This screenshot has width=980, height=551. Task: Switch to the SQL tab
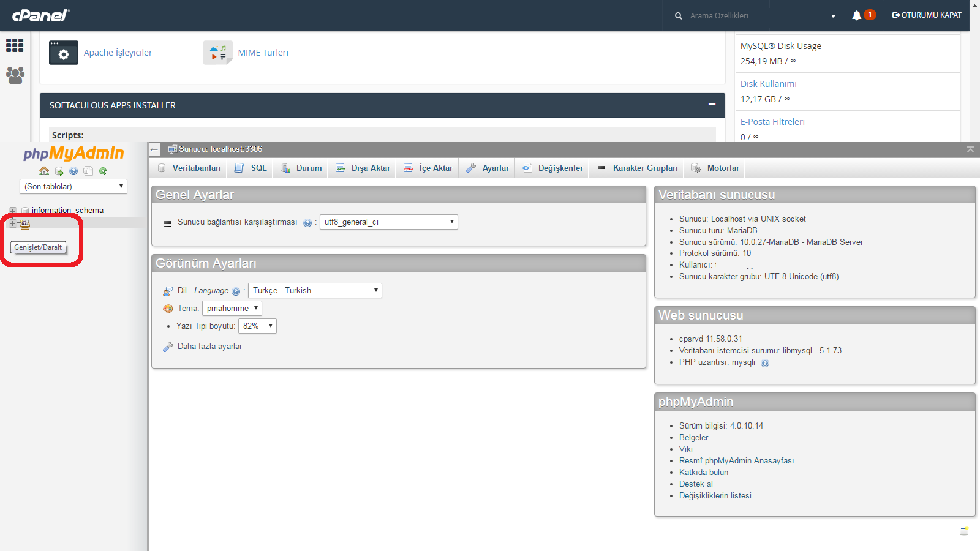point(251,168)
